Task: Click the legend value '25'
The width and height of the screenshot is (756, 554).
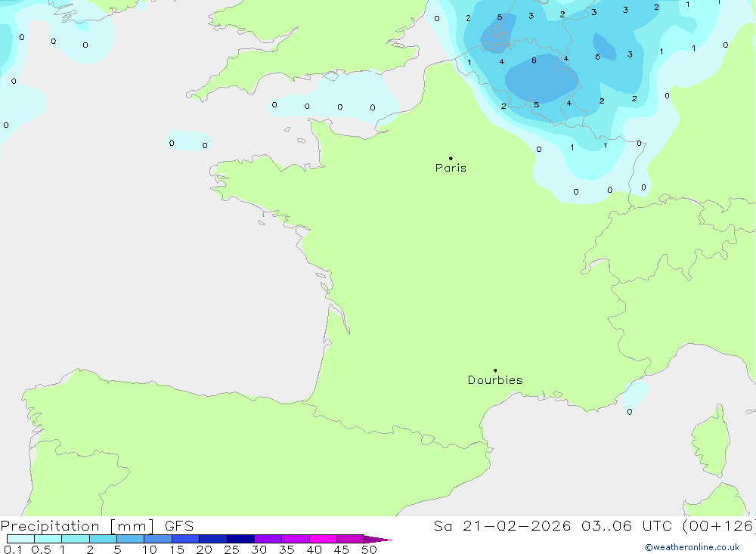Action: click(232, 549)
